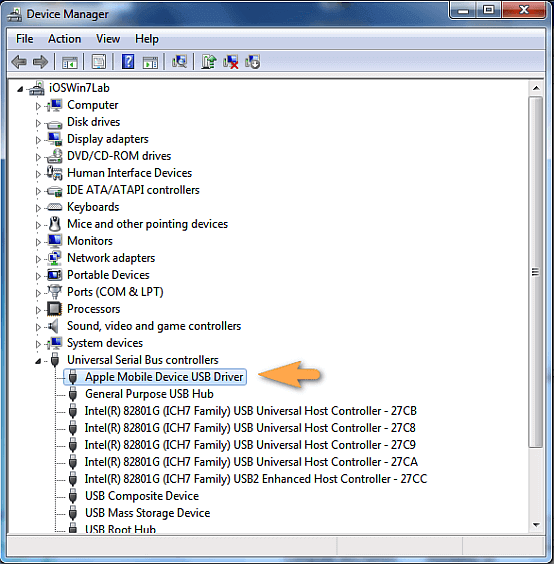The image size is (554, 564).
Task: Click the vertical scrollbar thumb
Action: click(536, 272)
